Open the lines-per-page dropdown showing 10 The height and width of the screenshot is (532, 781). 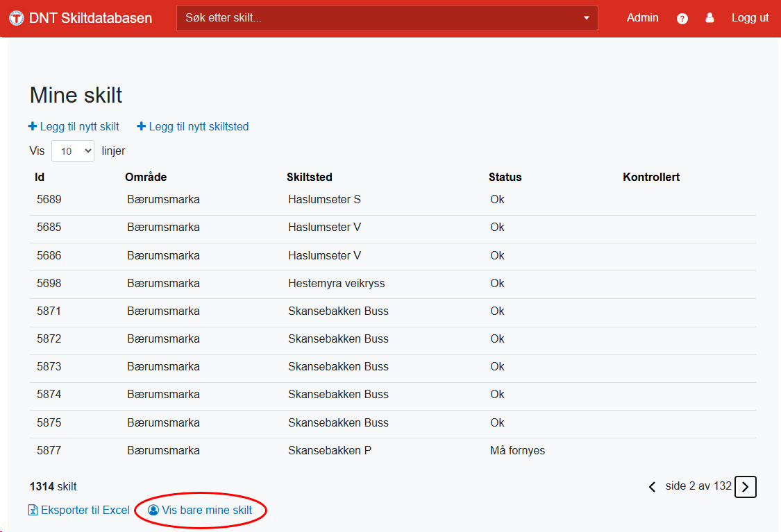pos(72,151)
